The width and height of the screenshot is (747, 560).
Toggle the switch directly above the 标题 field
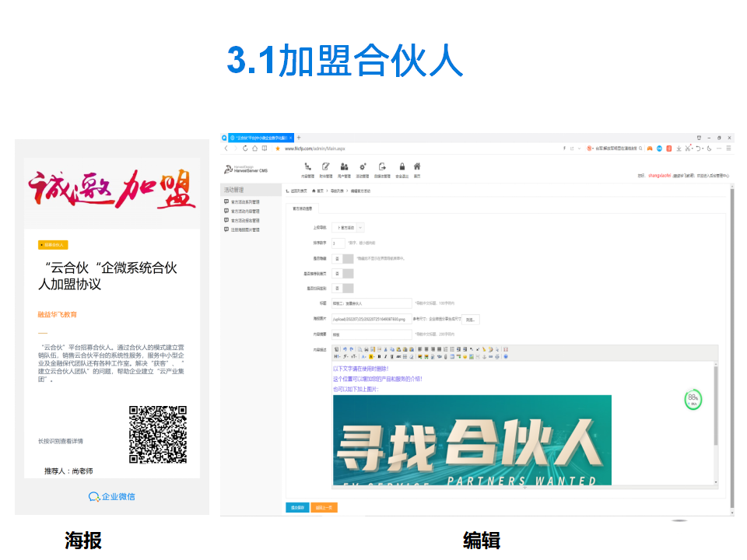click(343, 288)
